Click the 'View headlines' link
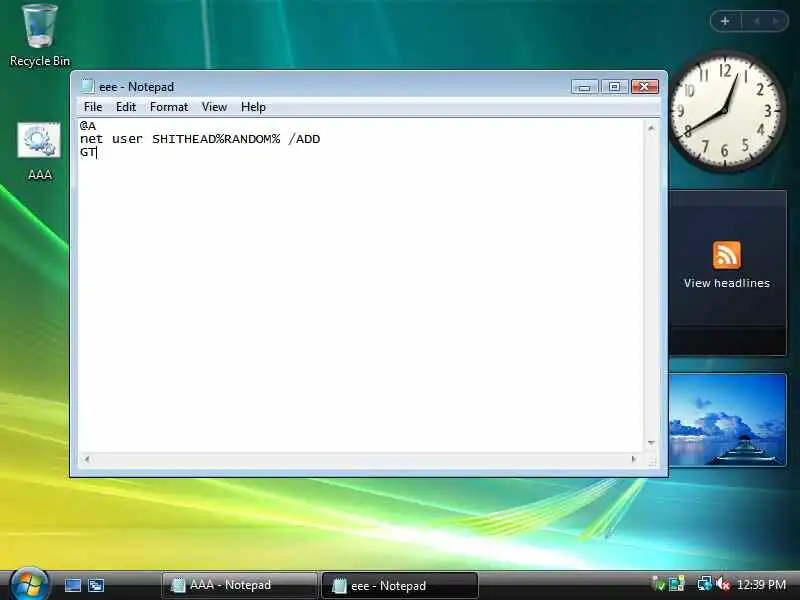 727,283
